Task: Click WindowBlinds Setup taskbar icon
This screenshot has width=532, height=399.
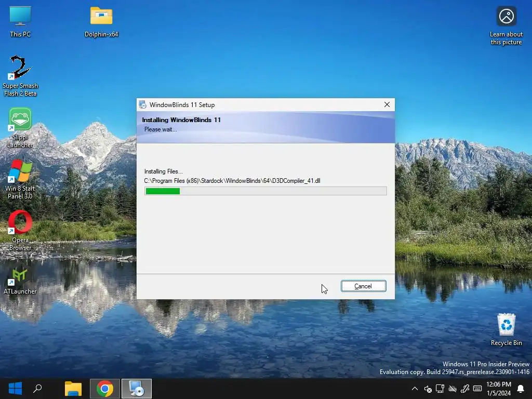Action: point(137,389)
